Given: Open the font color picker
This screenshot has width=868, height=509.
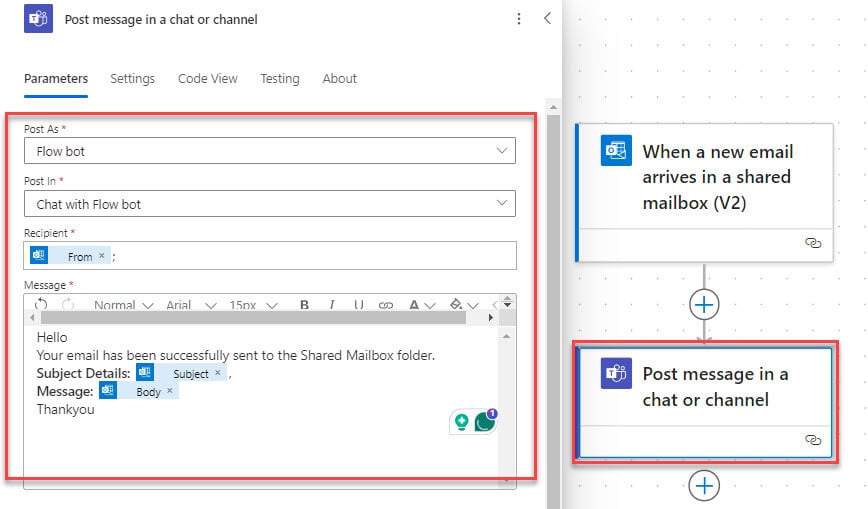Looking at the screenshot, I should (x=422, y=305).
